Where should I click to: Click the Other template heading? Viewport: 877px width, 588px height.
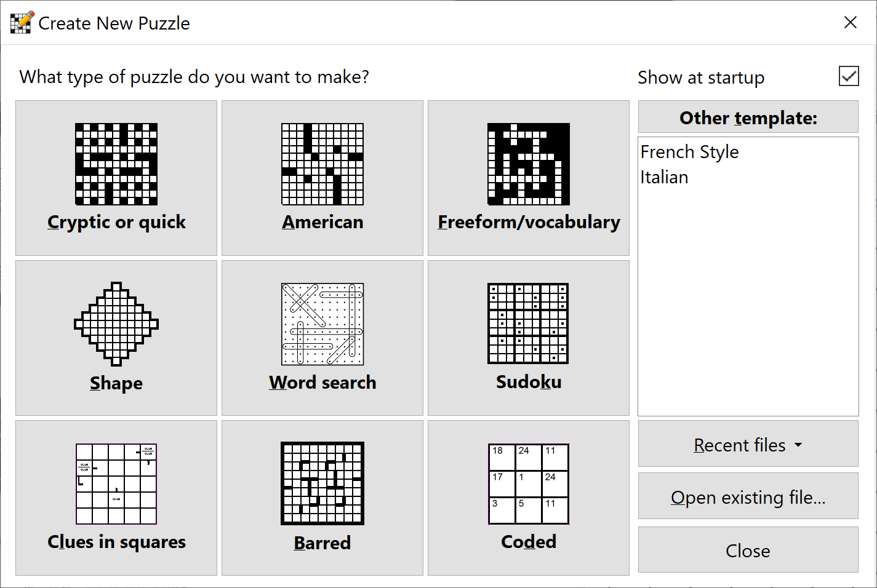747,117
